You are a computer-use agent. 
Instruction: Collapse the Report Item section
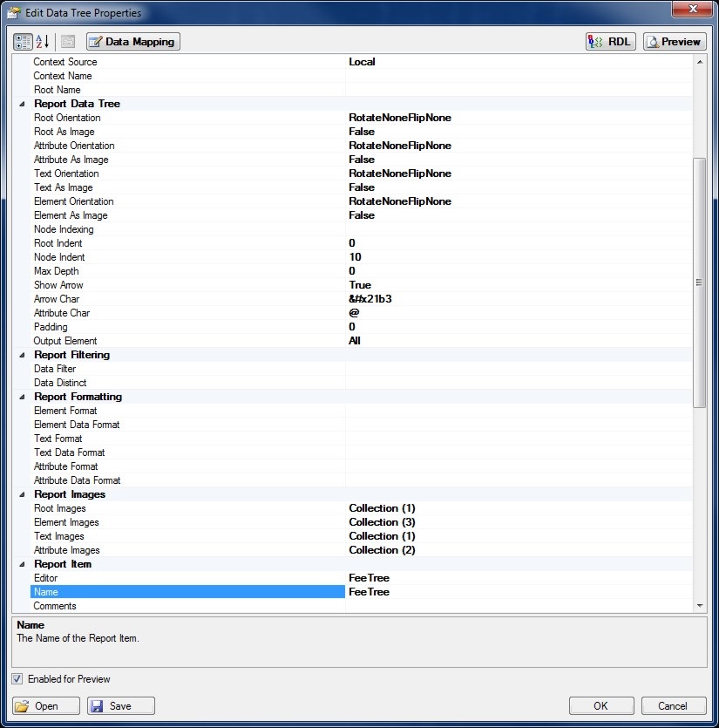tap(22, 564)
